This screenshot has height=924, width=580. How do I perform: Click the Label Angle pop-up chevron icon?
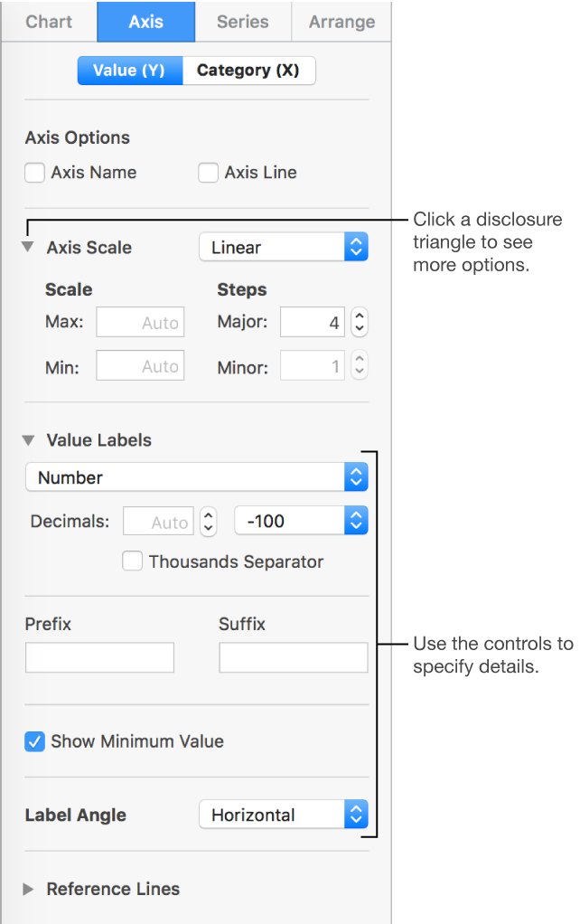[x=355, y=814]
